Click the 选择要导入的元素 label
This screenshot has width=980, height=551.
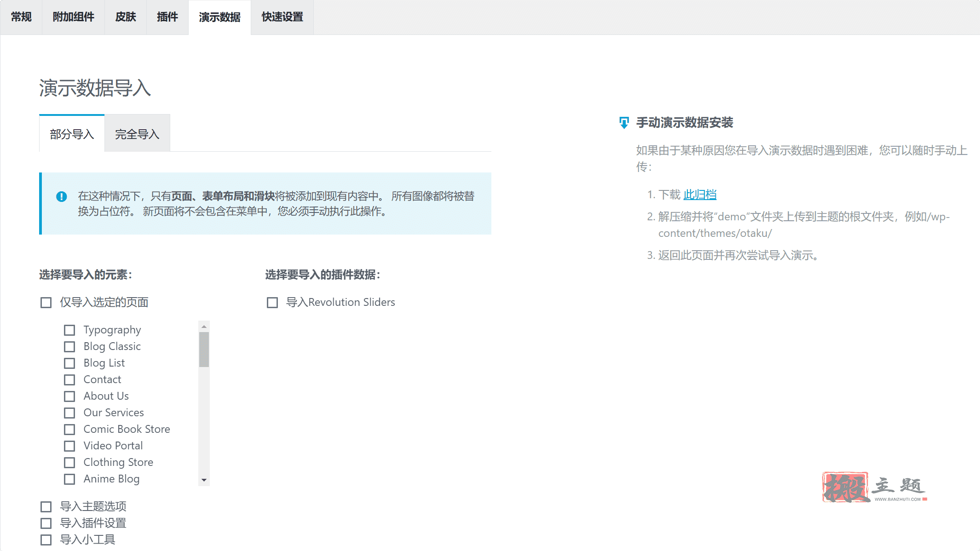[x=86, y=275]
